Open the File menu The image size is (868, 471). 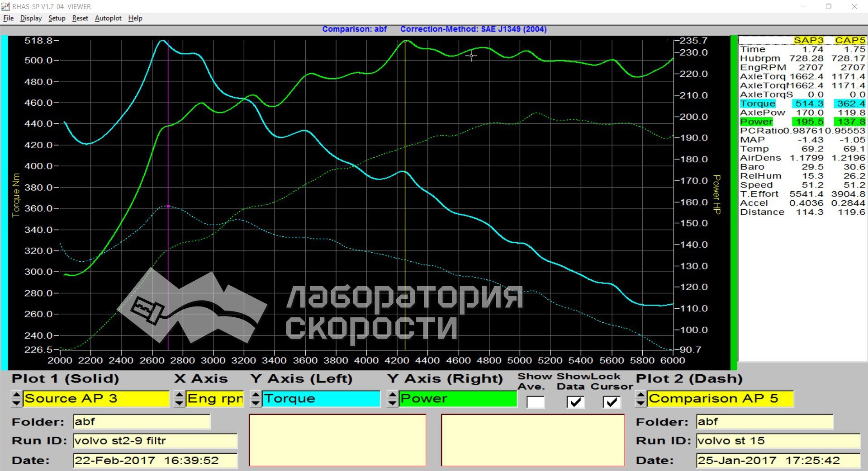[9, 18]
